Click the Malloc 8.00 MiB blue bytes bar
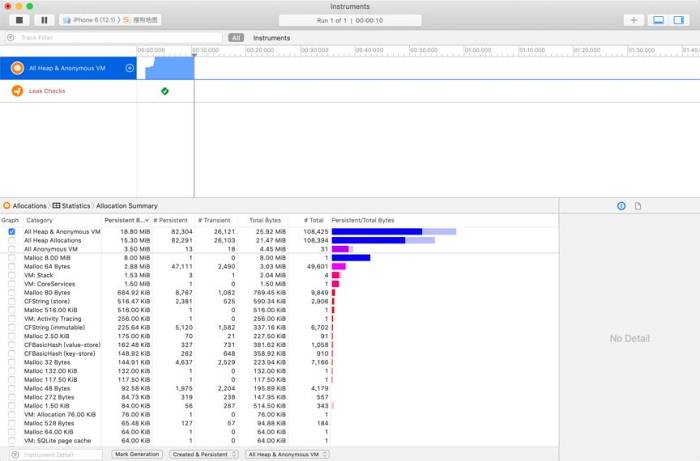700x461 pixels. (x=351, y=258)
